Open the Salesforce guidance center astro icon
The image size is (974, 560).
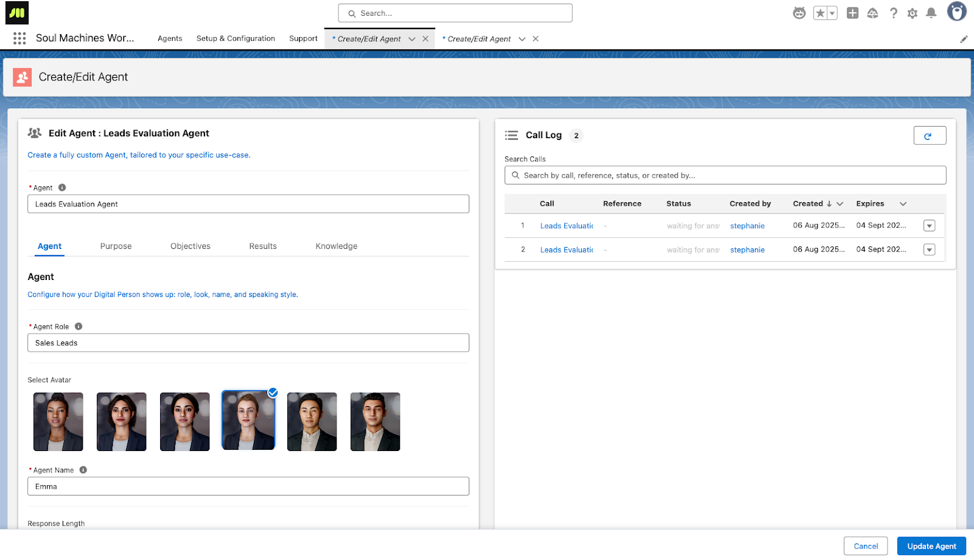pyautogui.click(x=799, y=13)
